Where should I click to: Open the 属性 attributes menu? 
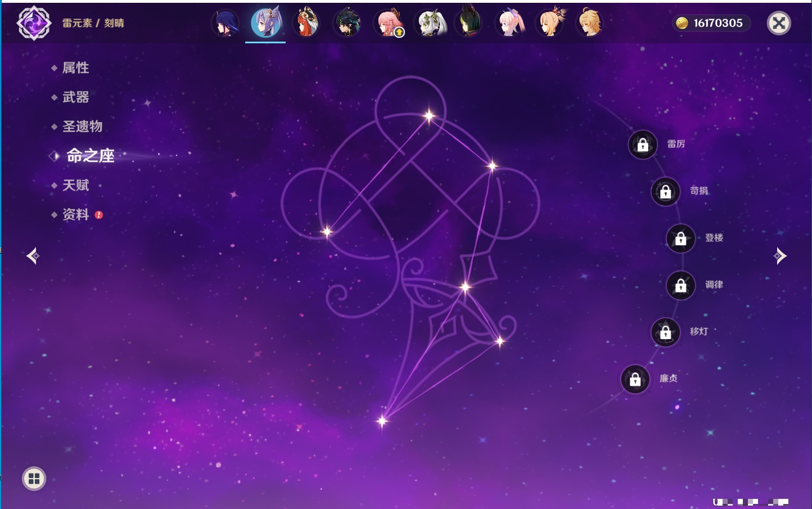click(75, 68)
